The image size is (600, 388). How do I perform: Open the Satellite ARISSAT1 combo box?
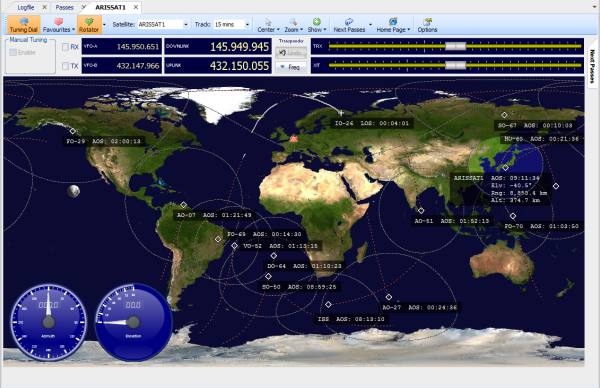coord(163,24)
